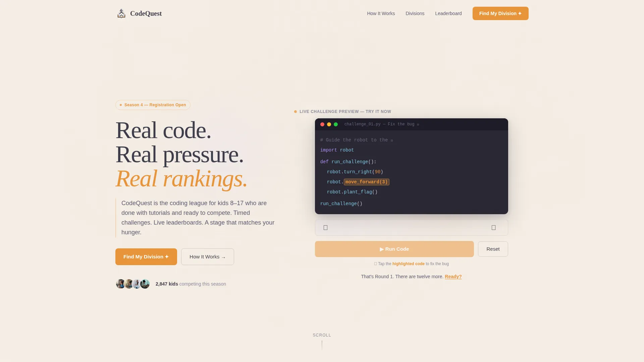The height and width of the screenshot is (362, 644).
Task: Open the How It Works nav link
Action: click(381, 13)
